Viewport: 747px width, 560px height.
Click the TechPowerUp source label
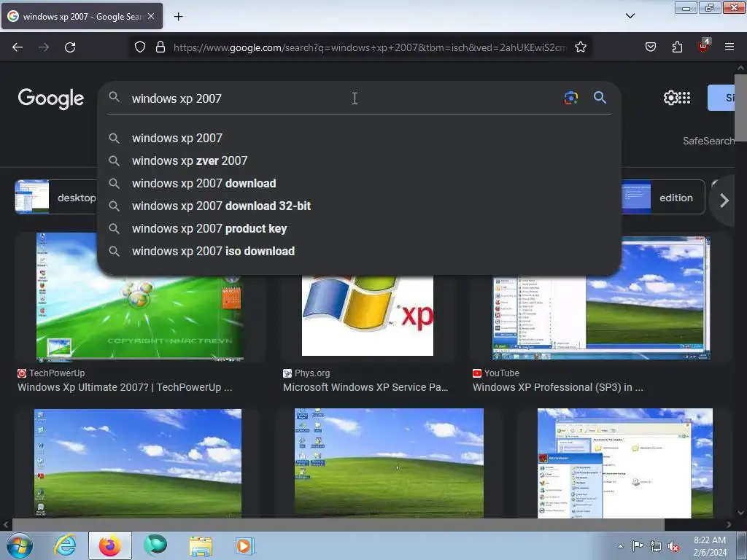tap(51, 373)
